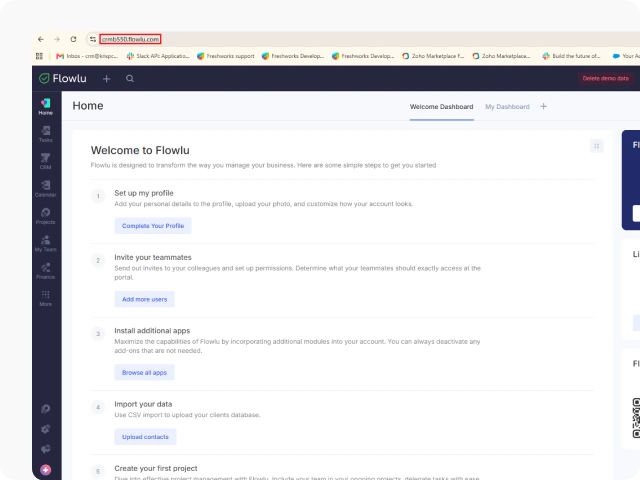The image size is (640, 480).
Task: Click the Set up my profile heading
Action: coord(144,193)
